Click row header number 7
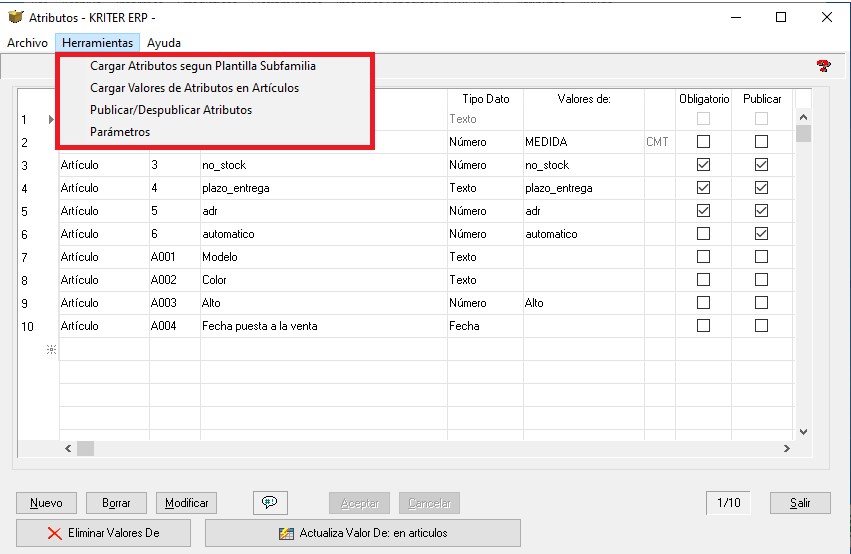 (24, 257)
